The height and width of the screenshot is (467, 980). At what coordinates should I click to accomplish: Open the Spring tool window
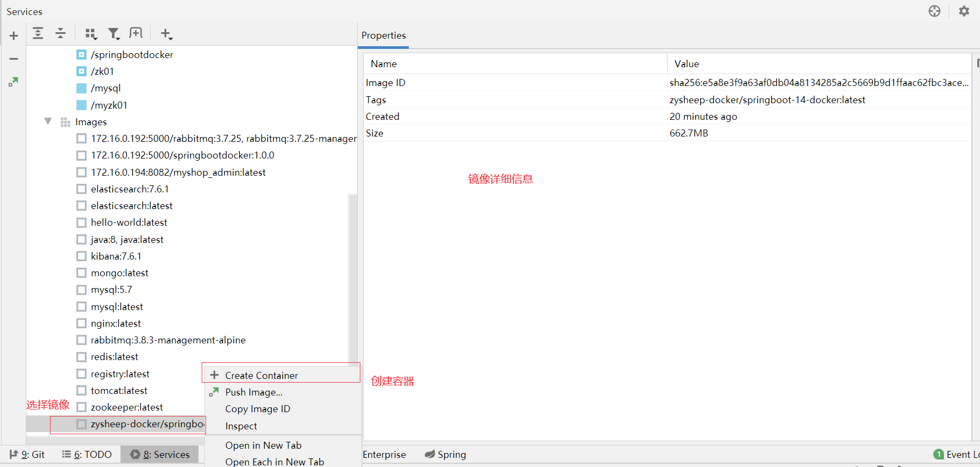click(445, 454)
